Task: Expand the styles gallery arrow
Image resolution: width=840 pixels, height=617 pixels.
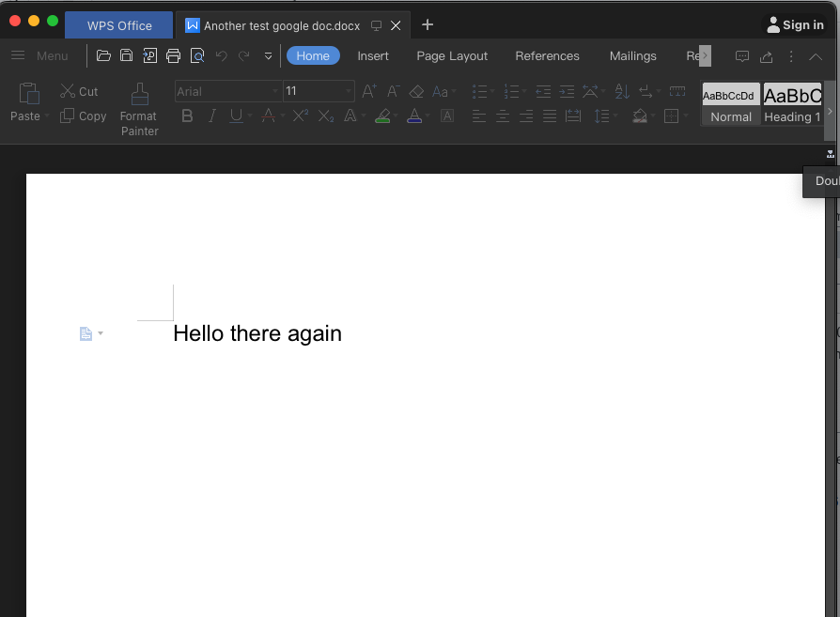Action: click(830, 112)
